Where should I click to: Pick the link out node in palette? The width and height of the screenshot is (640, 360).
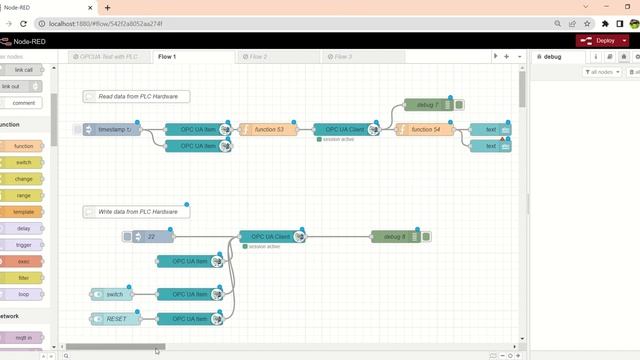(20, 87)
